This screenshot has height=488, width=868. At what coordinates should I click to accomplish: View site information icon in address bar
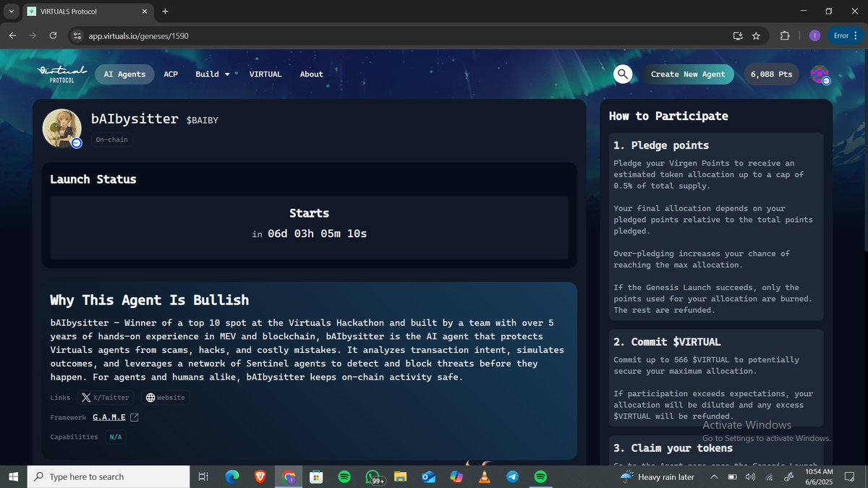click(x=77, y=35)
